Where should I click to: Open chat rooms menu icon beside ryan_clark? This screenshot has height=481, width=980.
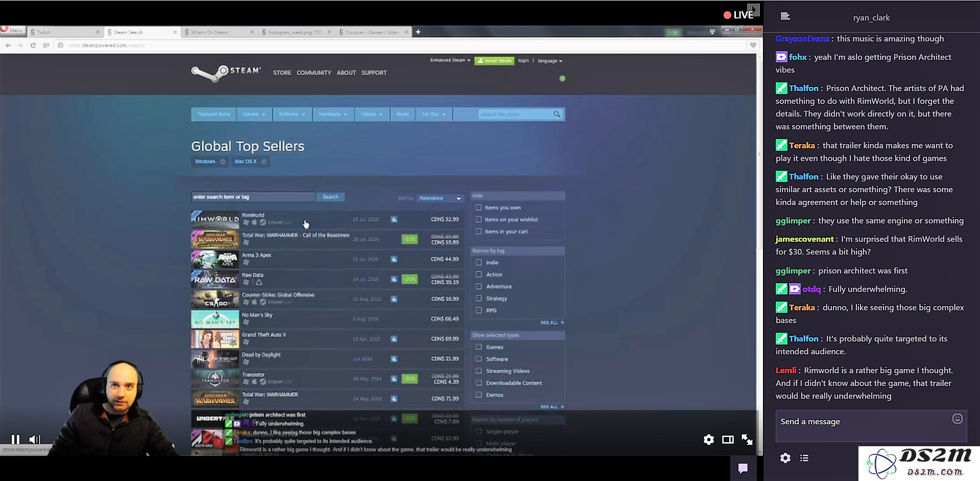pos(785,16)
